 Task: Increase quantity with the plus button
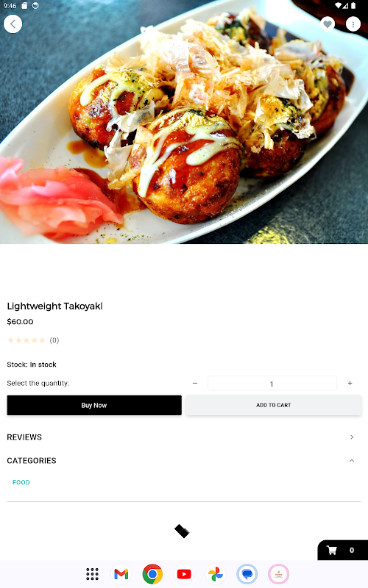point(350,383)
